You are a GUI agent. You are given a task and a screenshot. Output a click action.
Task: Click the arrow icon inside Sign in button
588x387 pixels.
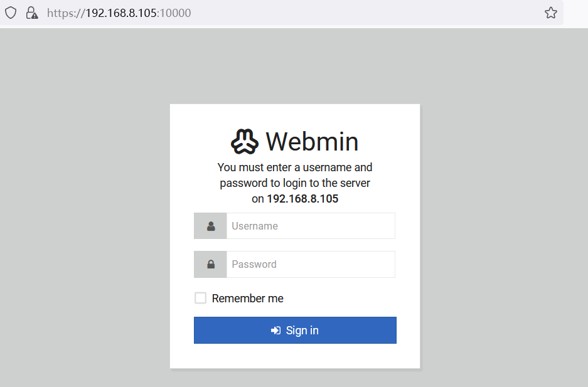[x=275, y=331]
